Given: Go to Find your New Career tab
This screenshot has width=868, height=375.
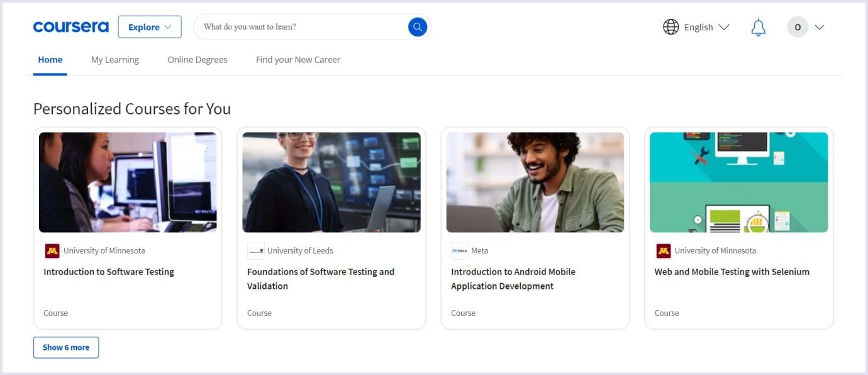Looking at the screenshot, I should (x=298, y=60).
